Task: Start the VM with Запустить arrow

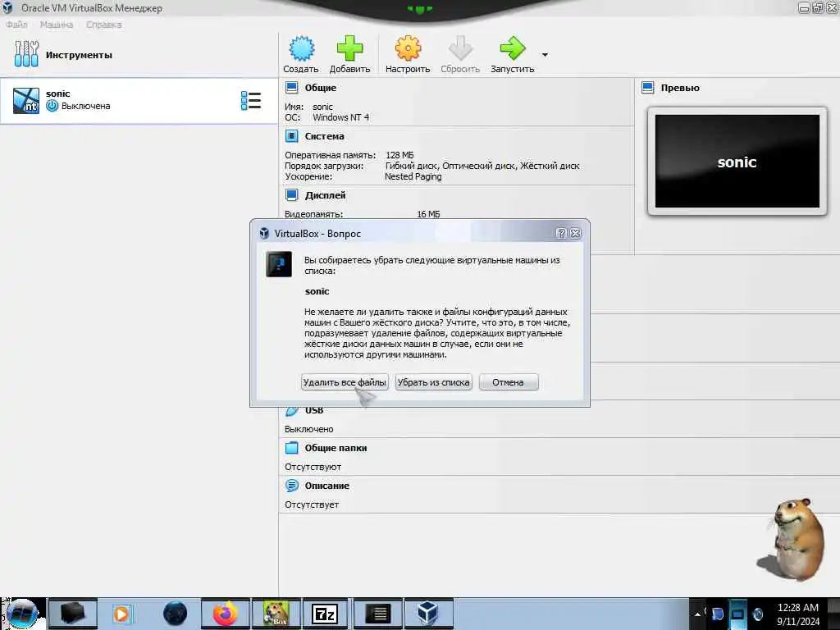Action: click(x=512, y=48)
